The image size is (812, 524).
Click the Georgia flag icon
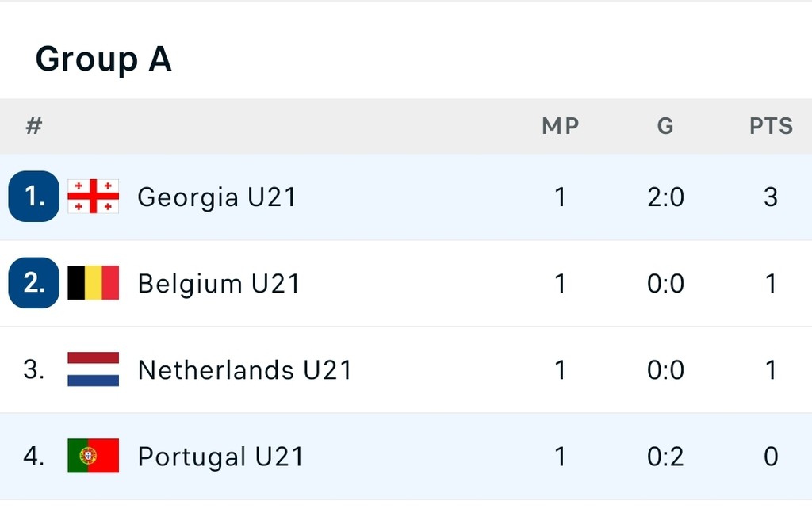[x=94, y=197]
